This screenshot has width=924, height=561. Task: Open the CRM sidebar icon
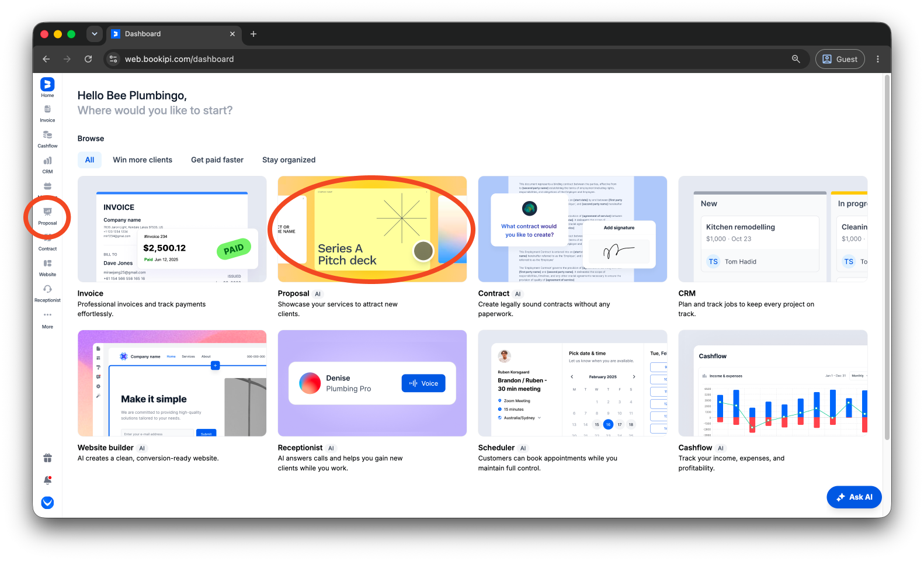tap(47, 165)
